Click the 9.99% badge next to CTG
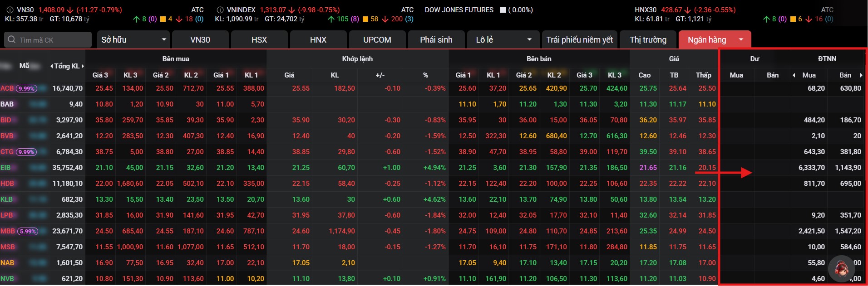This screenshot has height=286, width=868. pos(27,152)
